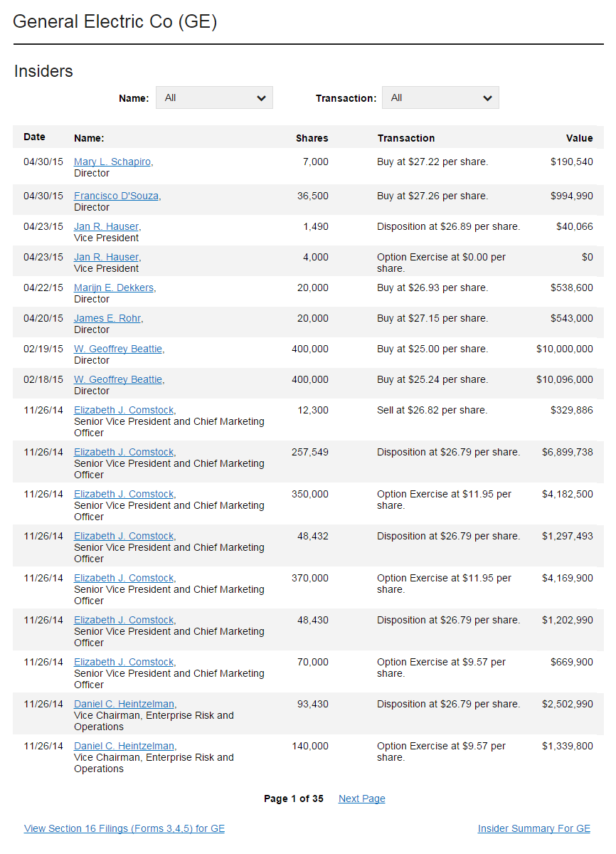Image resolution: width=616 pixels, height=854 pixels.
Task: Open Marijn E. Dekkers' profile link
Action: point(115,288)
